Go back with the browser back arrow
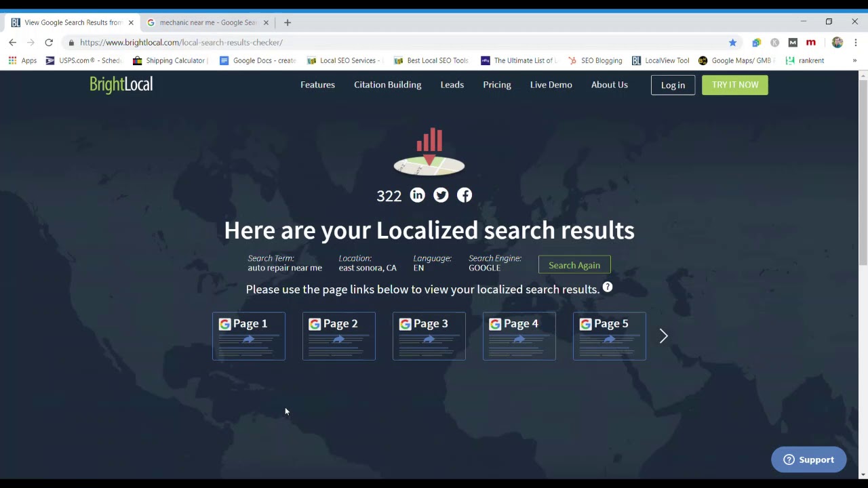This screenshot has height=488, width=868. tap(12, 42)
